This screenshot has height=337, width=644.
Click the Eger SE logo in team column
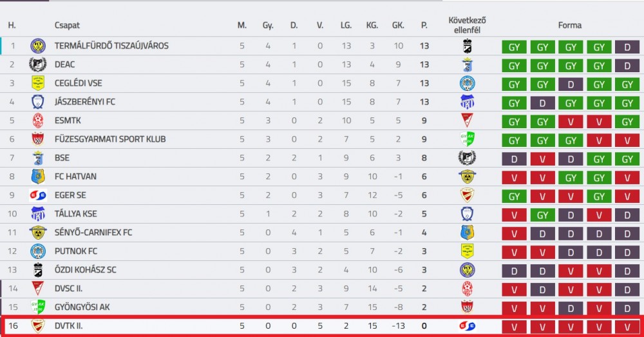coord(38,195)
